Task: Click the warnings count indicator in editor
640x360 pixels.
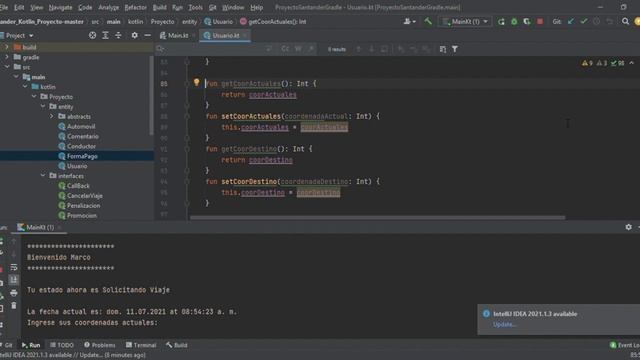Action: click(587, 63)
